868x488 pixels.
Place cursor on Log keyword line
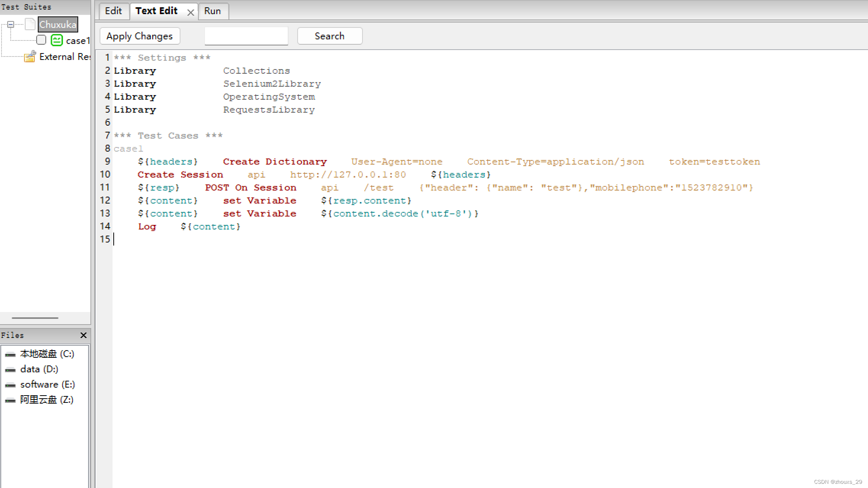click(x=147, y=227)
